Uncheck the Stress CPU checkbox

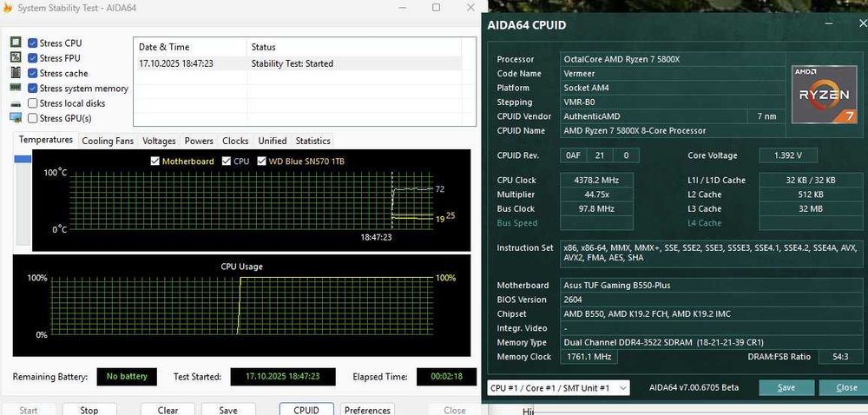click(33, 43)
